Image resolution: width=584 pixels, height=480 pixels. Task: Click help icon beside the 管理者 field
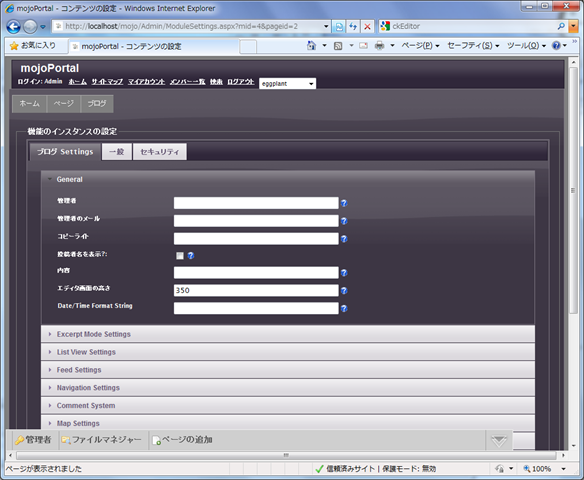[x=344, y=203]
